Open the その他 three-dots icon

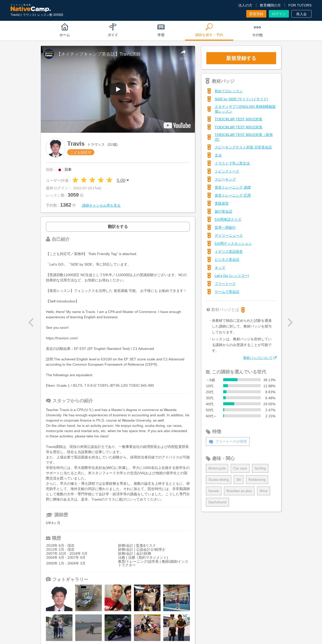point(257,27)
